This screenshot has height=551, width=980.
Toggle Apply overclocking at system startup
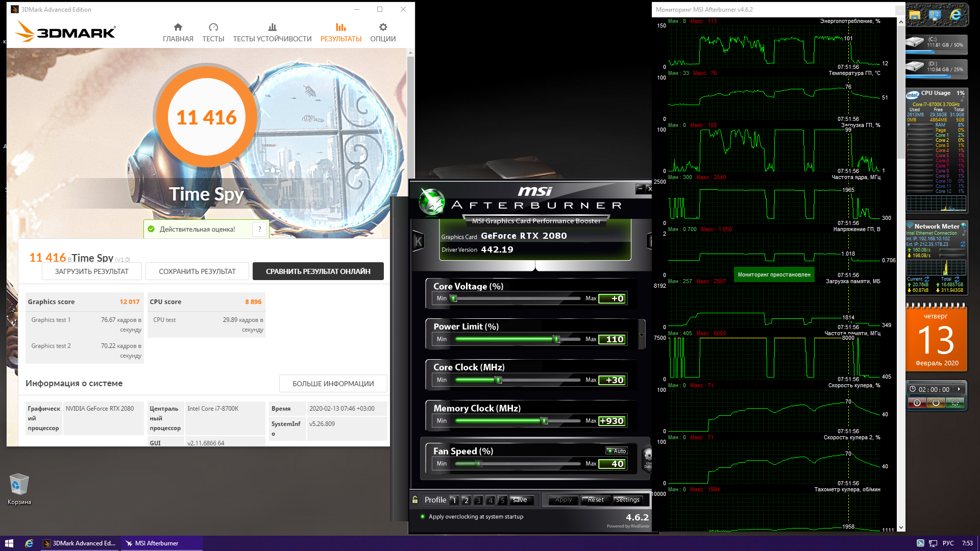click(423, 517)
